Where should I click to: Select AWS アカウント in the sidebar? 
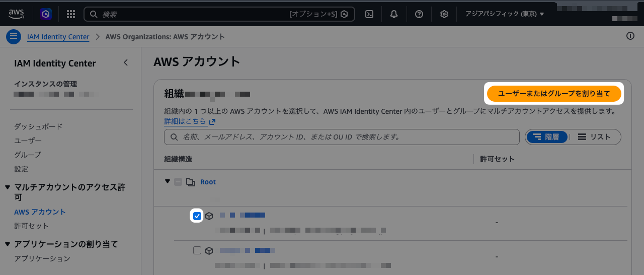click(x=40, y=212)
